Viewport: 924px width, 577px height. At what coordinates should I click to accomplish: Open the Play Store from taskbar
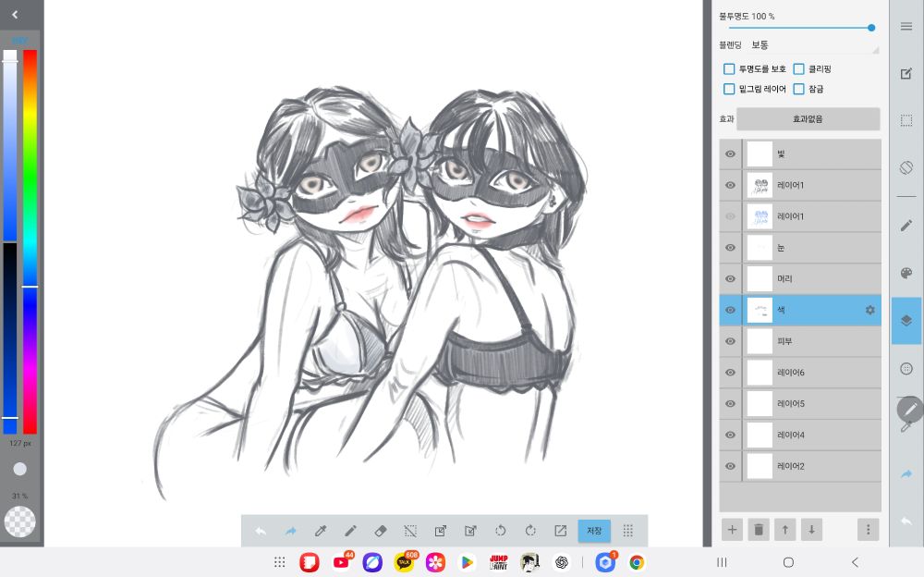point(467,563)
